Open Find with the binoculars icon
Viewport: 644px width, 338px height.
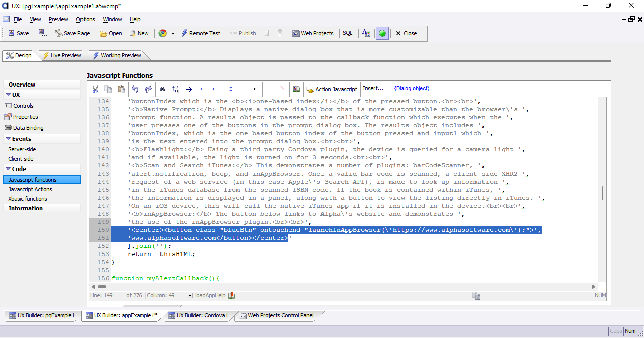(x=163, y=89)
